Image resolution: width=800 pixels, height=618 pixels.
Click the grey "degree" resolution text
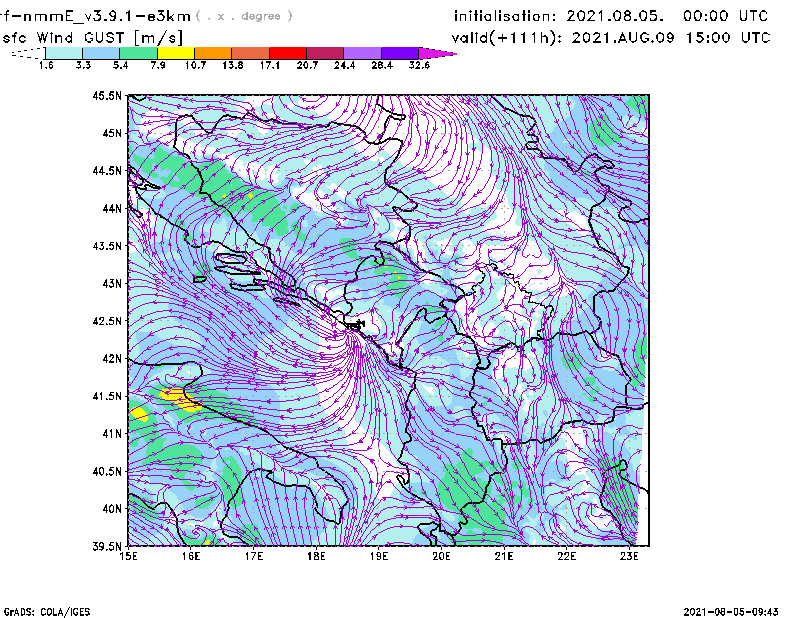coord(261,16)
